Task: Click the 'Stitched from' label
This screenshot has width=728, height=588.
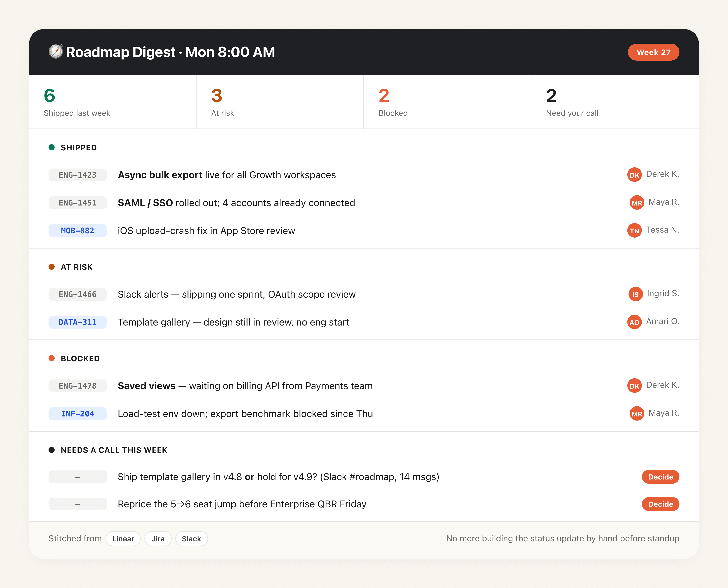Action: (75, 538)
